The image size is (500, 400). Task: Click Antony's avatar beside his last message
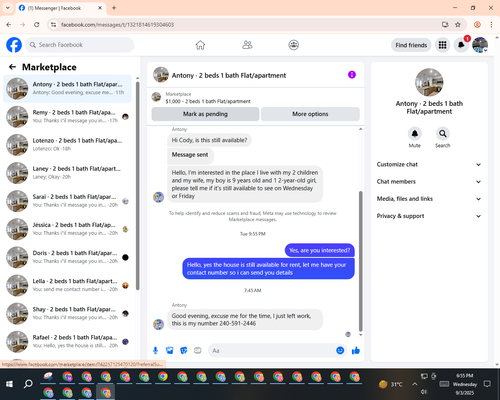click(x=158, y=324)
